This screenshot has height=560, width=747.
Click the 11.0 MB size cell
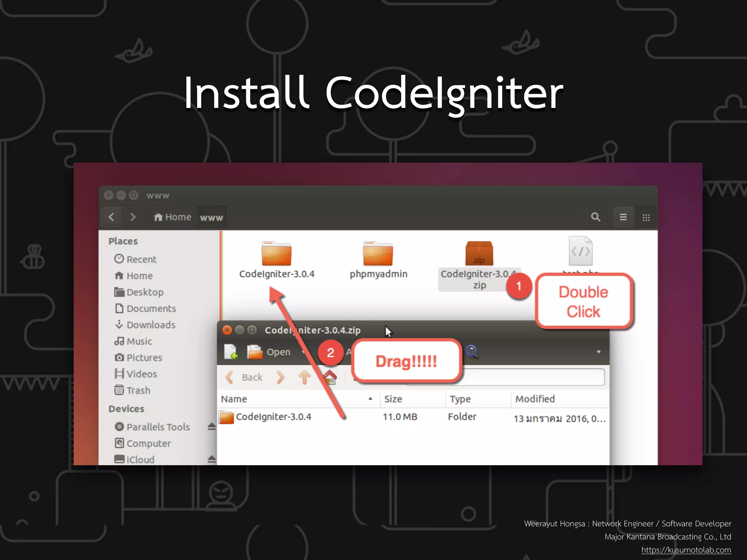(400, 417)
